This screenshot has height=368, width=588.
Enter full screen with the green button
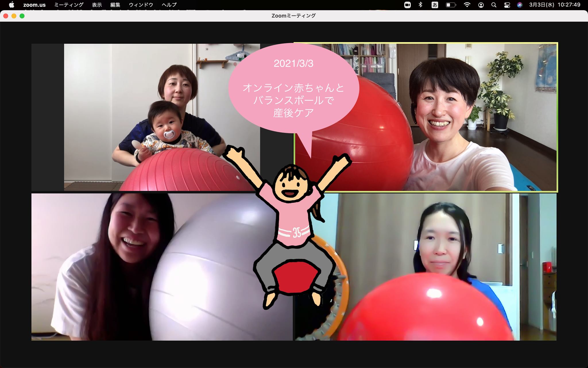point(22,16)
